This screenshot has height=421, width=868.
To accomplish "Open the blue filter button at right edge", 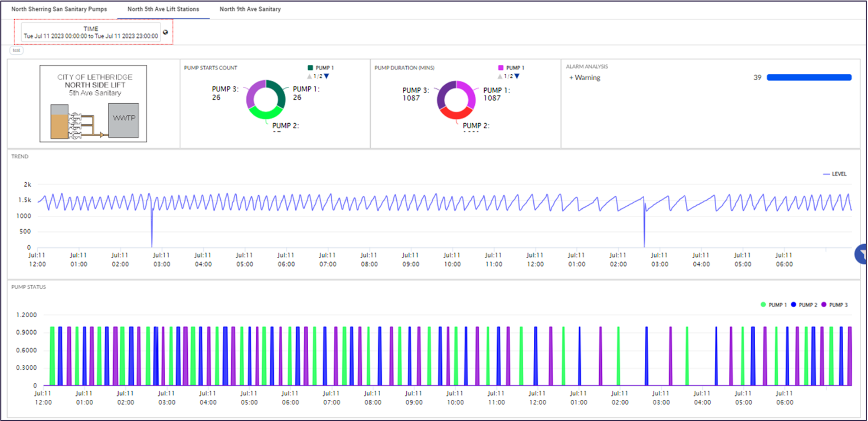I will pyautogui.click(x=862, y=254).
